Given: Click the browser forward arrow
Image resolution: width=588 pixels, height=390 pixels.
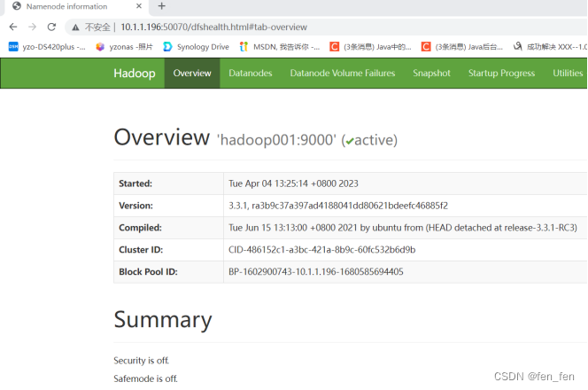Looking at the screenshot, I should 32,27.
